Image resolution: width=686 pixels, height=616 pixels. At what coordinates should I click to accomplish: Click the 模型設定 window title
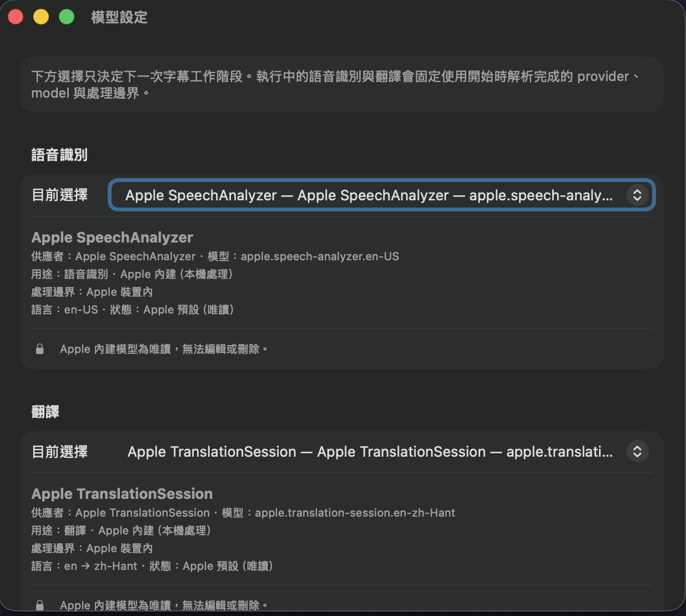(x=119, y=17)
